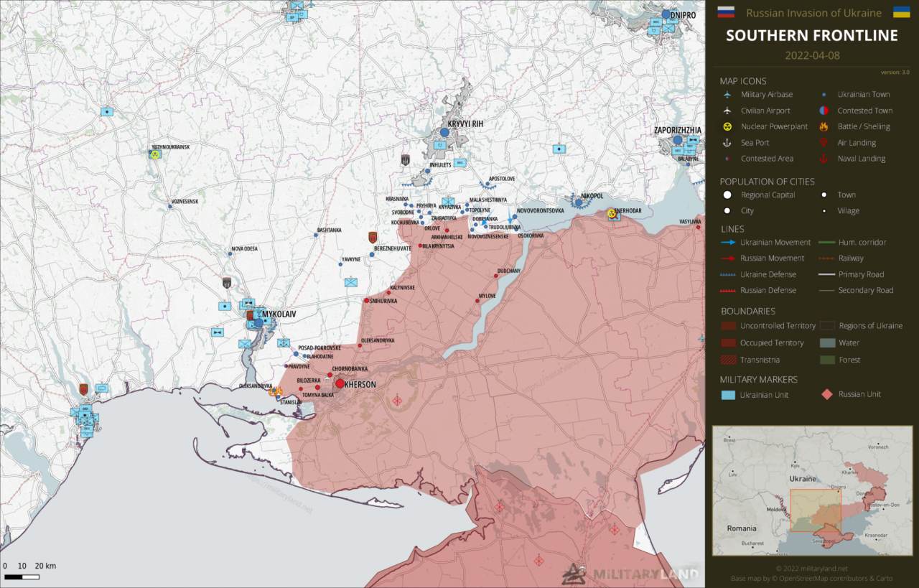Click the Forest color swatch
Viewport: 919px width, 588px height.
[827, 360]
